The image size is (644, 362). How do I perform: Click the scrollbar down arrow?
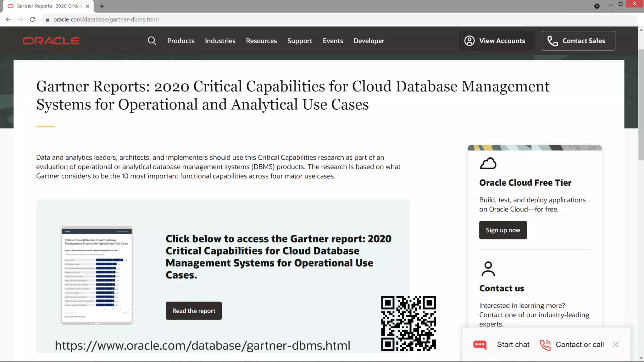[641, 358]
